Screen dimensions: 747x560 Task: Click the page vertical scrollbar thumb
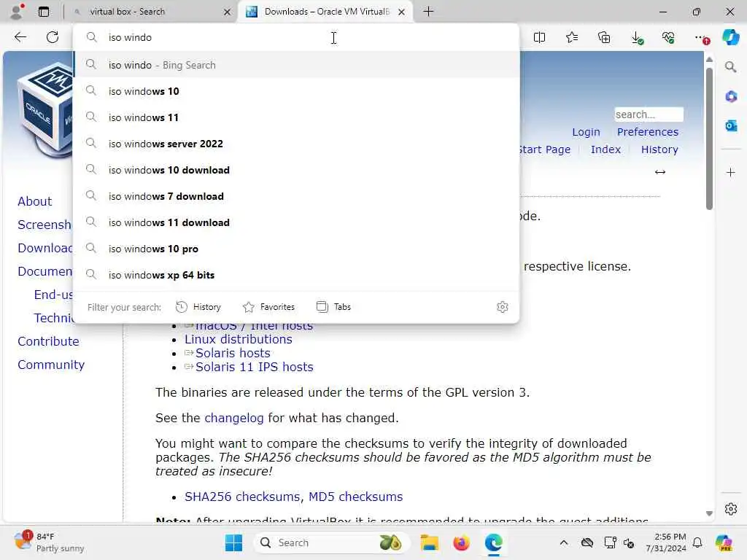point(709,138)
